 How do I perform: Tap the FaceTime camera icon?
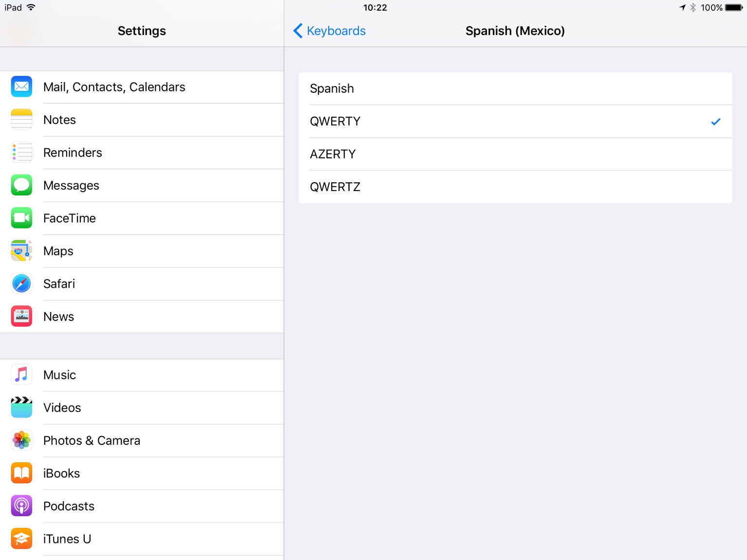click(21, 218)
